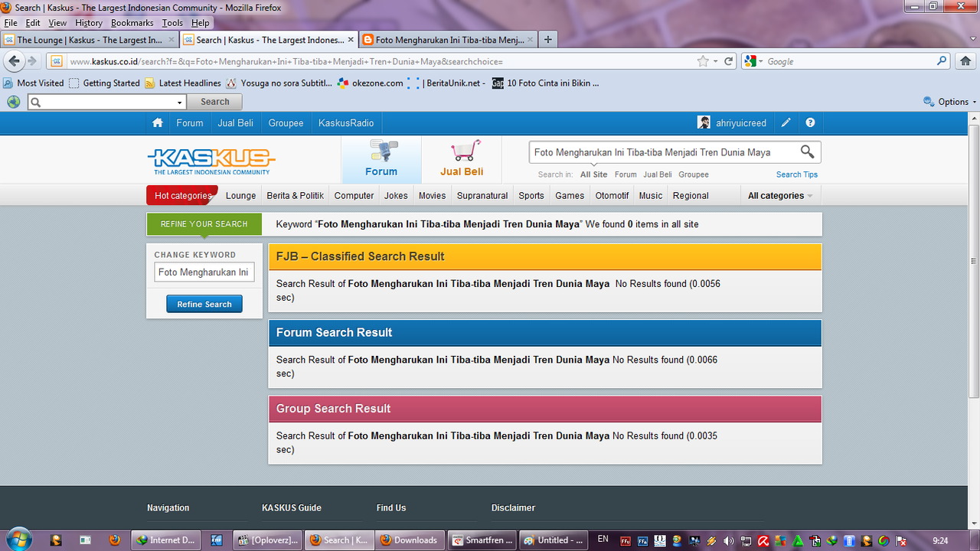
Task: Open the Windows Start button
Action: click(x=19, y=539)
